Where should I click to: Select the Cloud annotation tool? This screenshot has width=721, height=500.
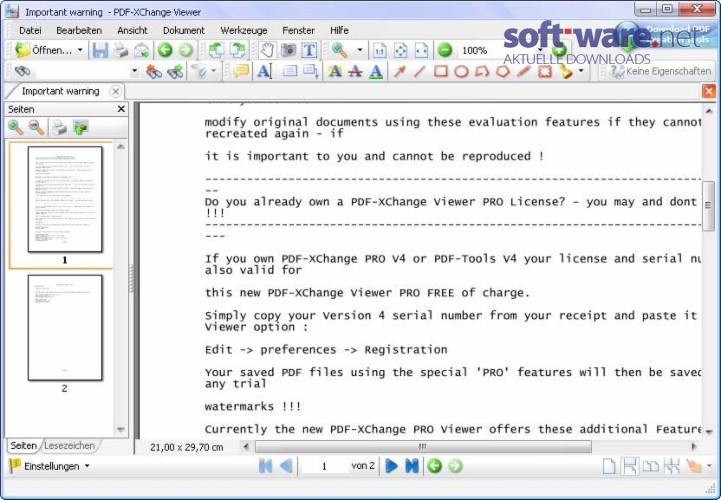pyautogui.click(x=545, y=71)
